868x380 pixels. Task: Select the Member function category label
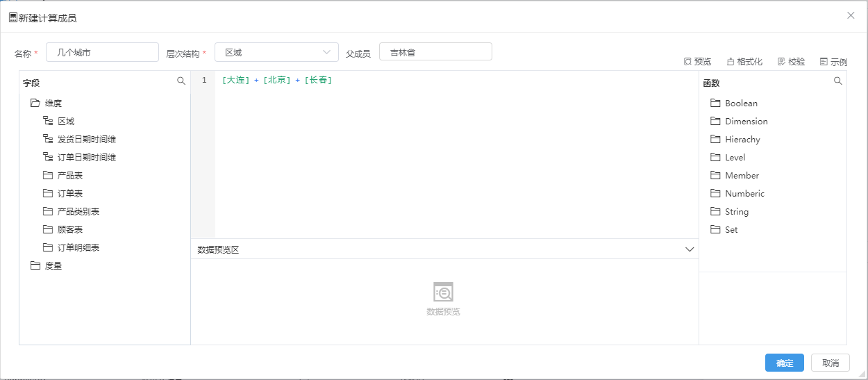[x=742, y=175]
